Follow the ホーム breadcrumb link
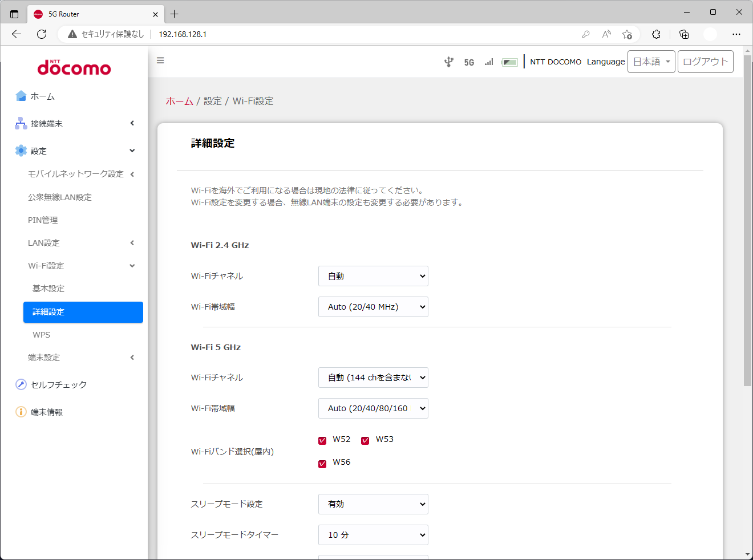The width and height of the screenshot is (753, 560). point(179,101)
